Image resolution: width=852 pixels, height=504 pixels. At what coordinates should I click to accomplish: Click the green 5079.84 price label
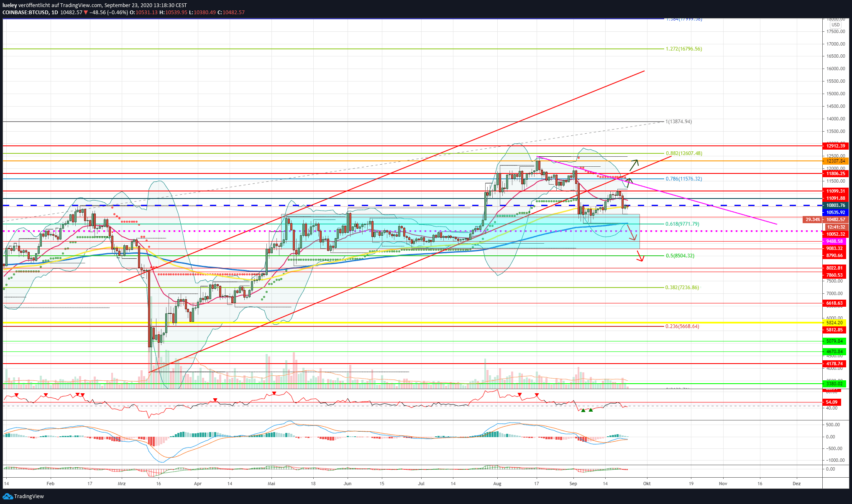tap(835, 341)
